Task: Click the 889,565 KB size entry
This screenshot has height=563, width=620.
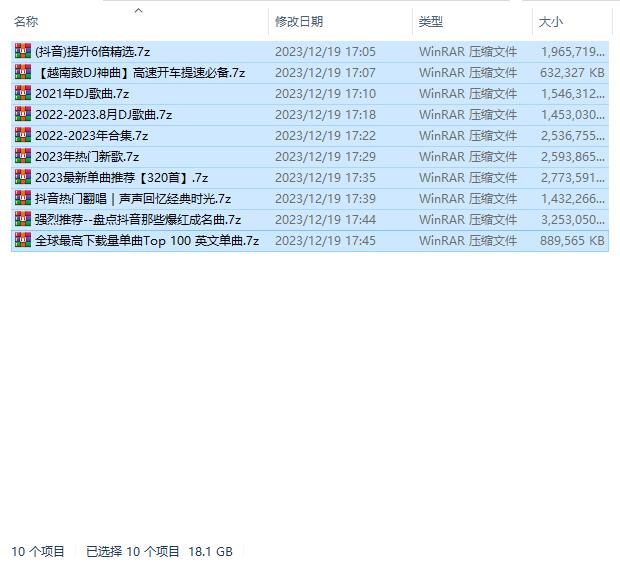Action: pos(572,240)
